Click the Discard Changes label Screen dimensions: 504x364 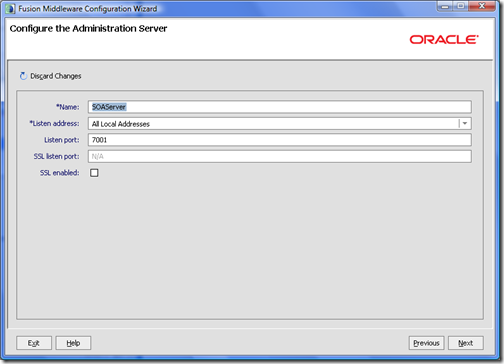[56, 76]
